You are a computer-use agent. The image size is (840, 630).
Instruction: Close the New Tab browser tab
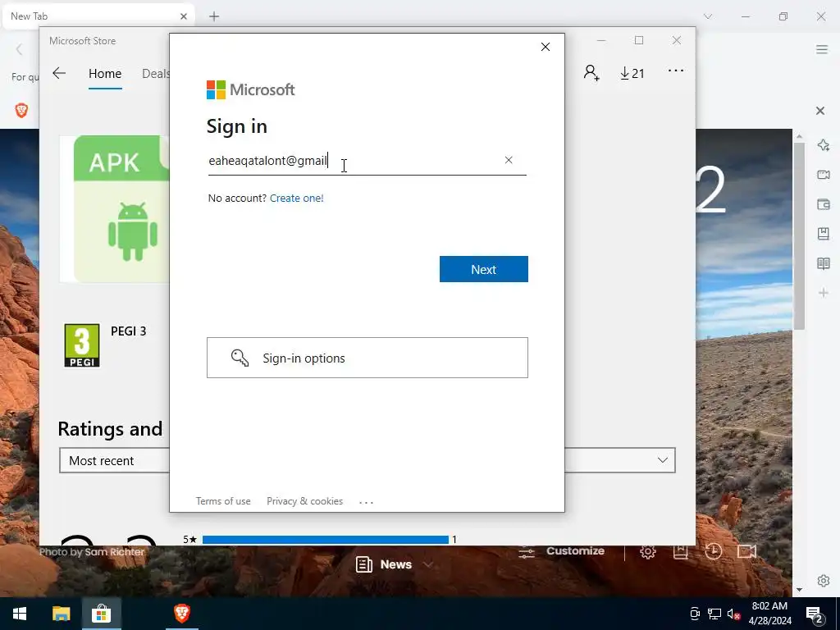(184, 16)
